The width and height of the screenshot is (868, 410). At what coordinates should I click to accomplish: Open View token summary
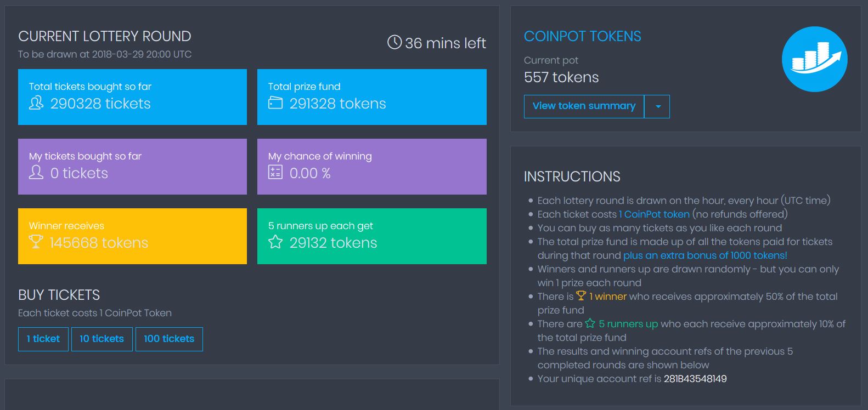tap(584, 106)
